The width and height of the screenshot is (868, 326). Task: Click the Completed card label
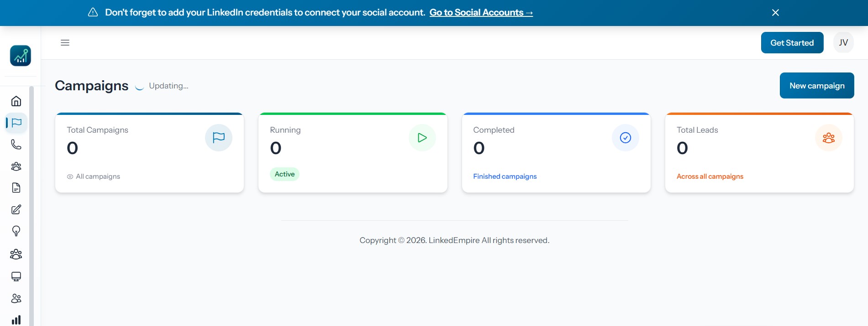pyautogui.click(x=494, y=130)
